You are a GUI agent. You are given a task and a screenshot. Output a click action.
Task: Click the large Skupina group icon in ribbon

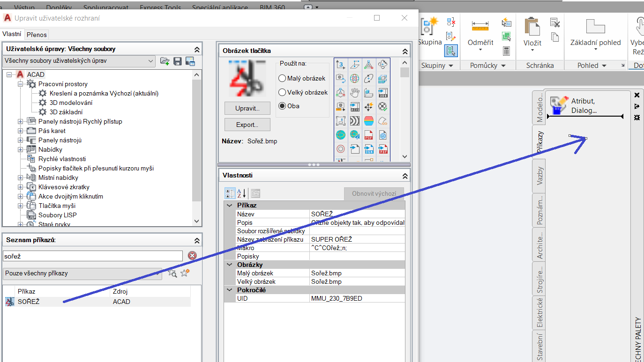coord(428,26)
